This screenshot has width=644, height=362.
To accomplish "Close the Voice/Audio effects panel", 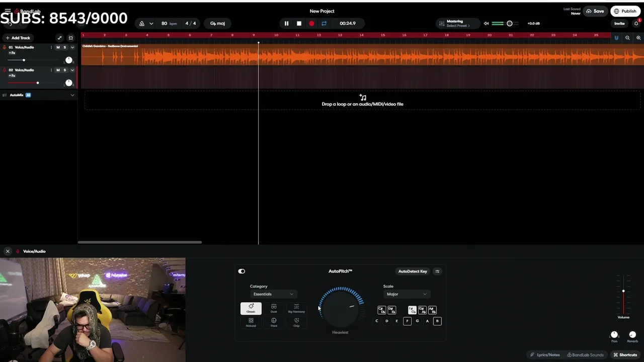I will (x=8, y=251).
